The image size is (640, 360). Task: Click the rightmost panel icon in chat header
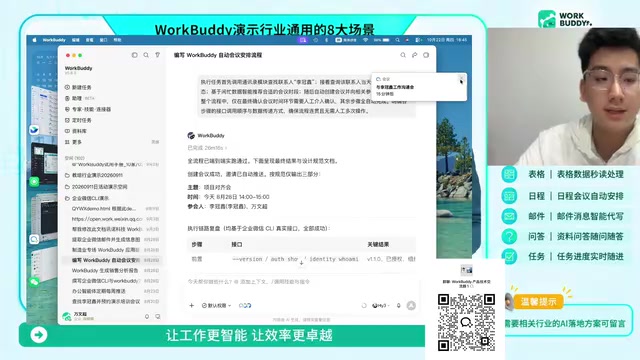(426, 55)
